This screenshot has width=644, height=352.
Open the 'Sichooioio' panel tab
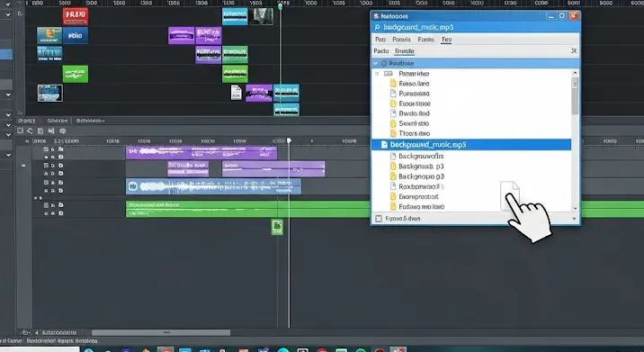pyautogui.click(x=90, y=121)
